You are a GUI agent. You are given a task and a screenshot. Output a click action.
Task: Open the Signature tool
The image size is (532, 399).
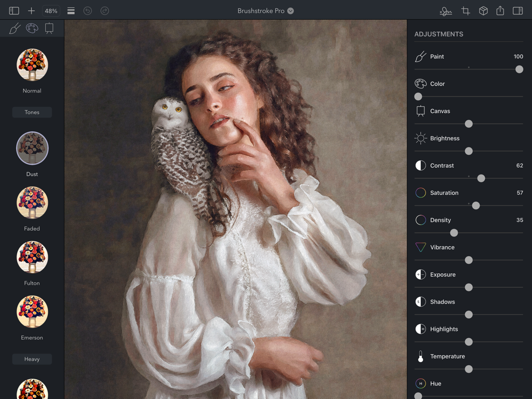coord(446,10)
